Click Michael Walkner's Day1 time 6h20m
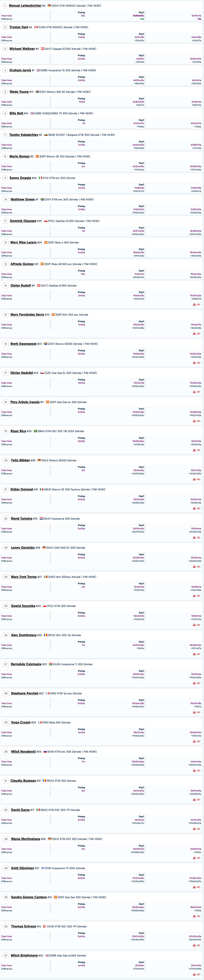This screenshot has height=980, width=204. [x=140, y=59]
